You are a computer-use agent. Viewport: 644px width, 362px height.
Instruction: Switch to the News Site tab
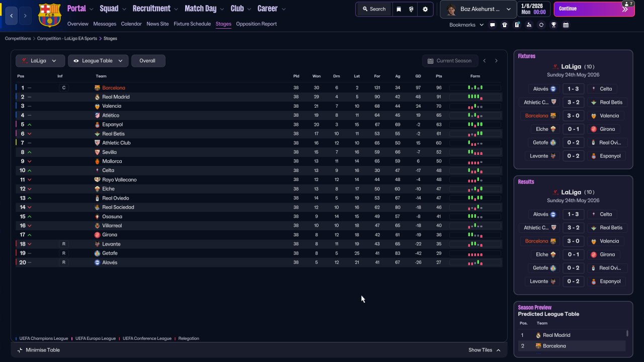[x=157, y=24]
